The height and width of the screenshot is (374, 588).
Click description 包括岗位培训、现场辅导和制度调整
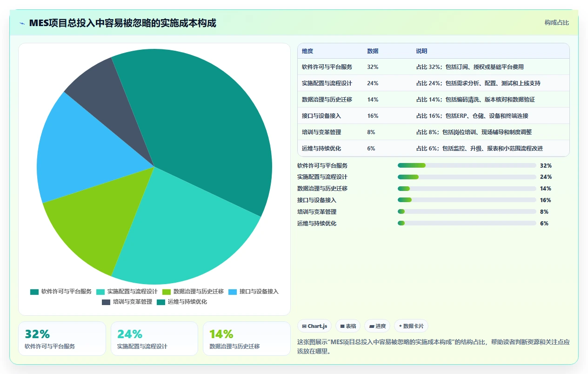click(x=487, y=132)
